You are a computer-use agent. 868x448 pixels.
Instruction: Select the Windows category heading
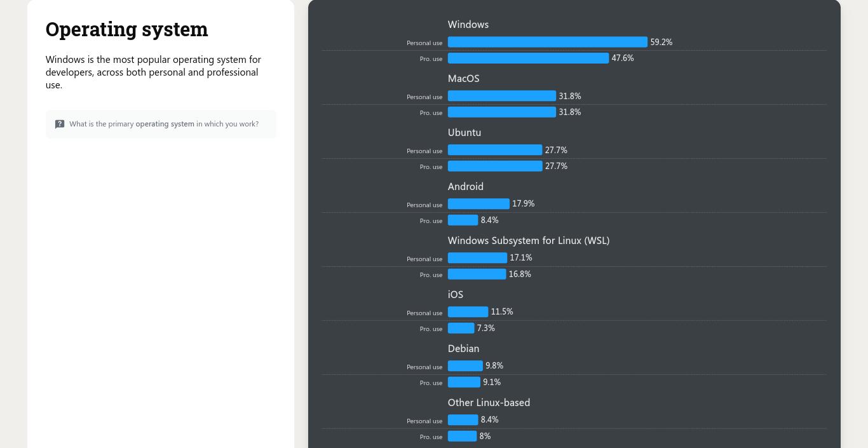(468, 24)
